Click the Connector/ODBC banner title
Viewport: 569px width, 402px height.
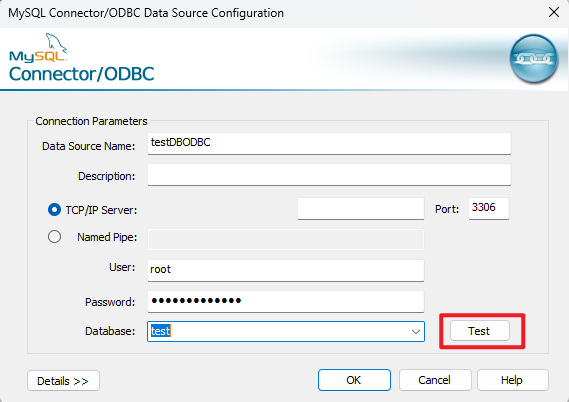pos(82,74)
